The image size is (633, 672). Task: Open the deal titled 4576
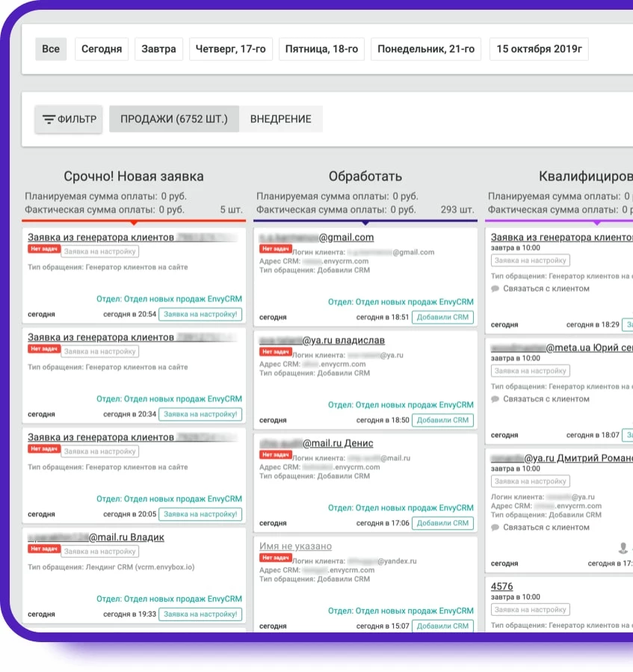(x=501, y=586)
